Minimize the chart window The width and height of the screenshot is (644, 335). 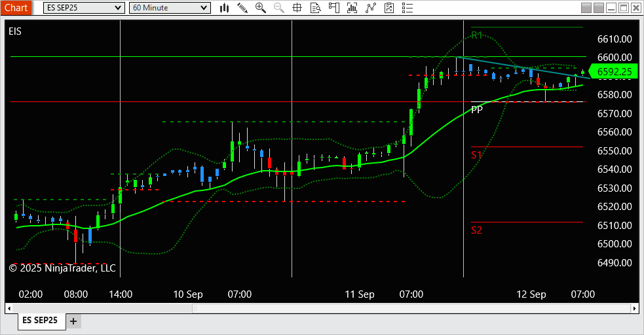click(611, 8)
